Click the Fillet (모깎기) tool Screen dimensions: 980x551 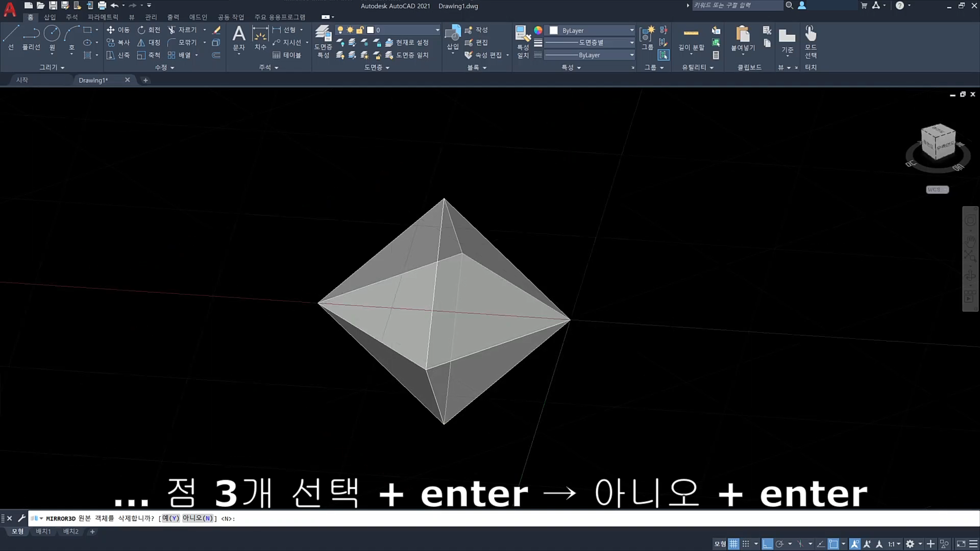(182, 42)
